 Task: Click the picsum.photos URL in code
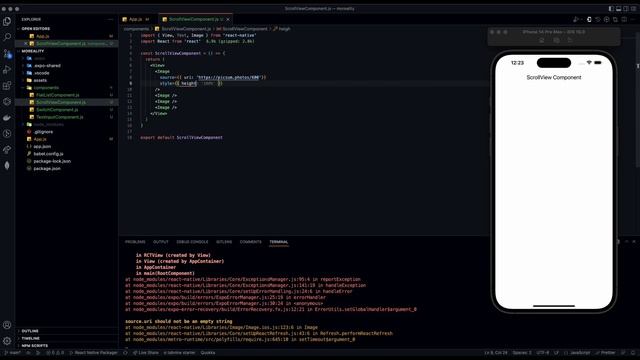click(228, 77)
